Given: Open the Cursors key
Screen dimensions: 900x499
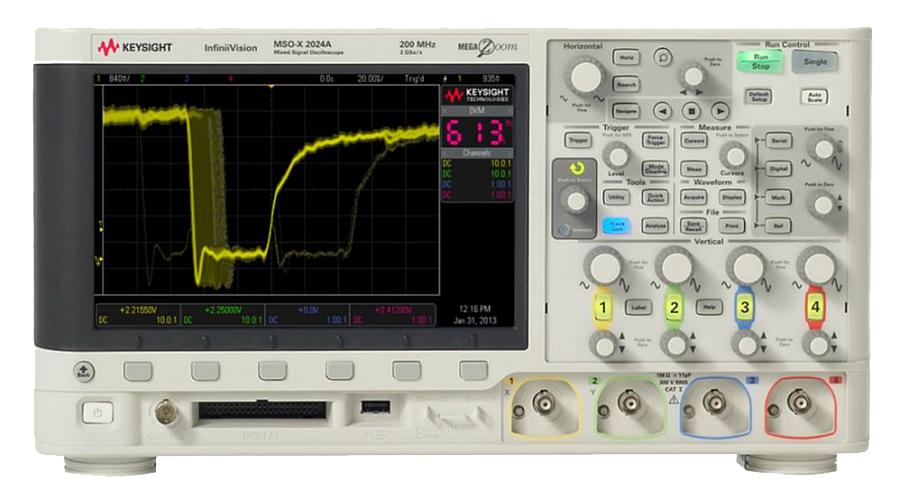Looking at the screenshot, I should pos(693,140).
